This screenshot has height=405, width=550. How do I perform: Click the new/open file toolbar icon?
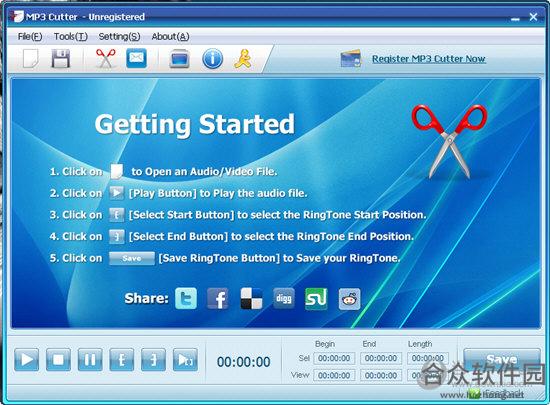pos(31,58)
